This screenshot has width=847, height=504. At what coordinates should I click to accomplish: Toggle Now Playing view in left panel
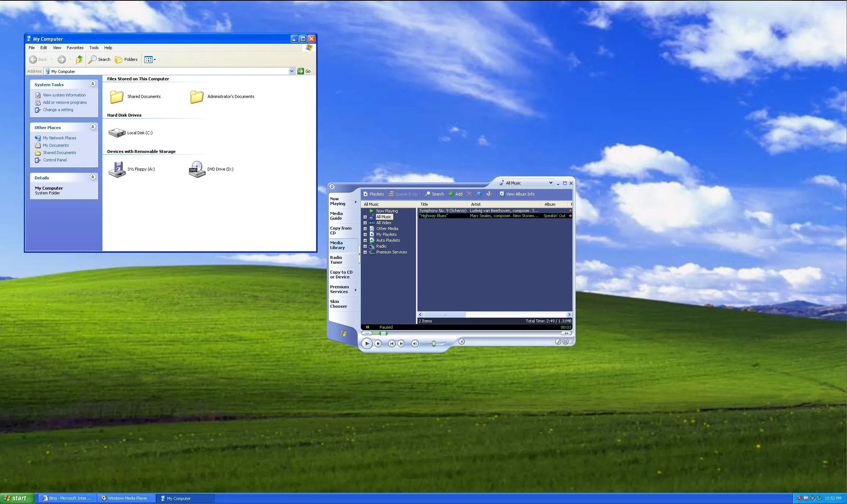(x=337, y=201)
